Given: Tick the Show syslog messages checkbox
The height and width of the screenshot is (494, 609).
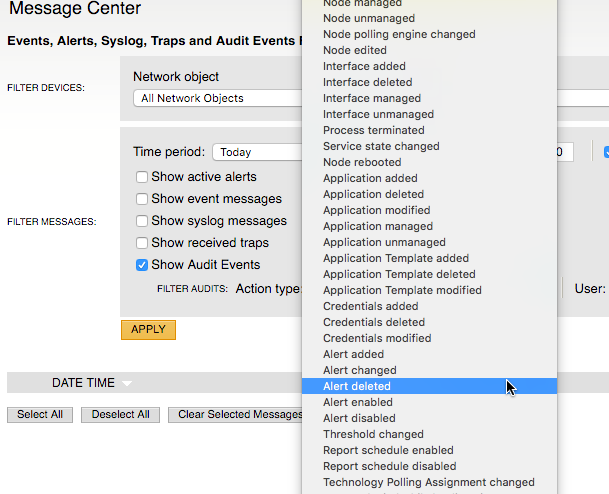Looking at the screenshot, I should 142,221.
